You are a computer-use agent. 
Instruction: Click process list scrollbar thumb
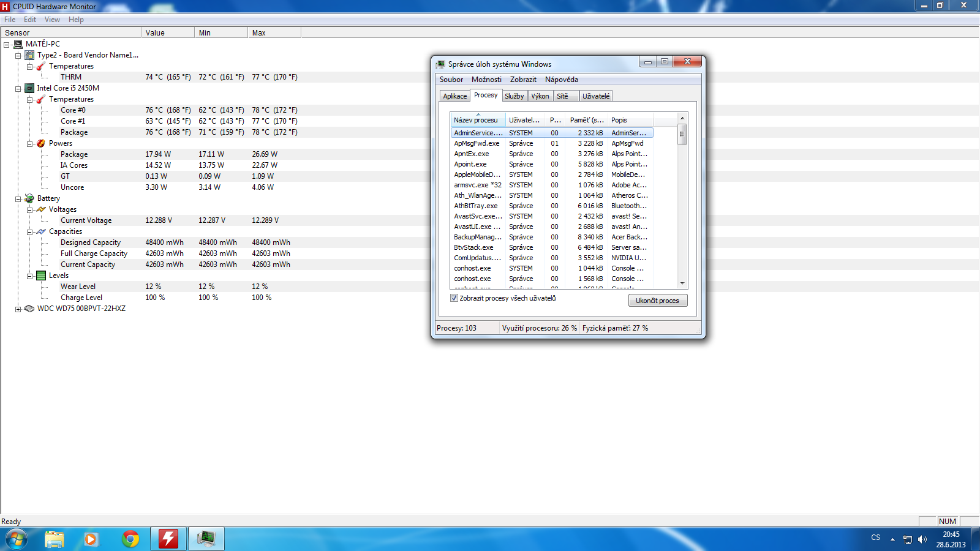(x=682, y=134)
